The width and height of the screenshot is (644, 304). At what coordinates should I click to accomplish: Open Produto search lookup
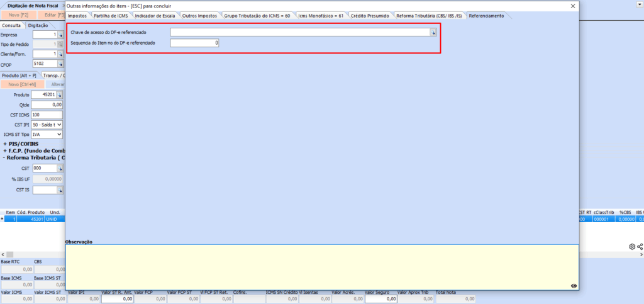click(60, 94)
